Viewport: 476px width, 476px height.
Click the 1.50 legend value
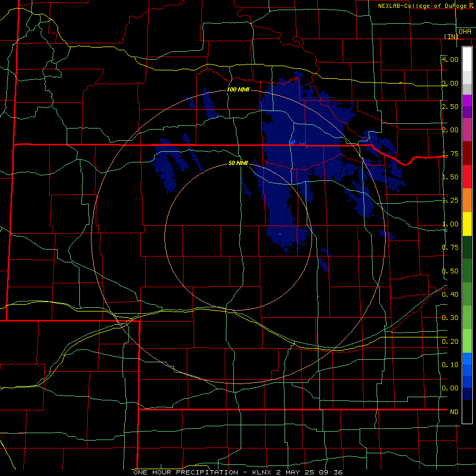[450, 177]
